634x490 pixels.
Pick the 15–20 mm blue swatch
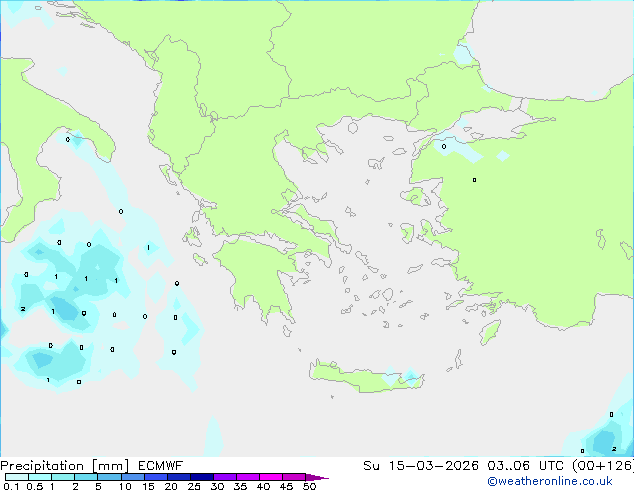coord(155,477)
